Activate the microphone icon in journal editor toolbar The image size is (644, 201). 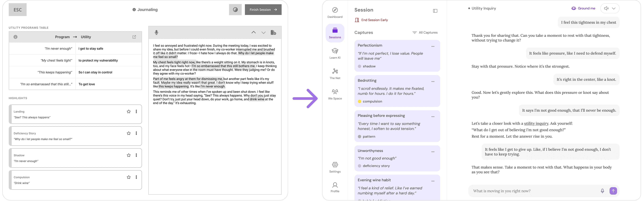click(157, 32)
